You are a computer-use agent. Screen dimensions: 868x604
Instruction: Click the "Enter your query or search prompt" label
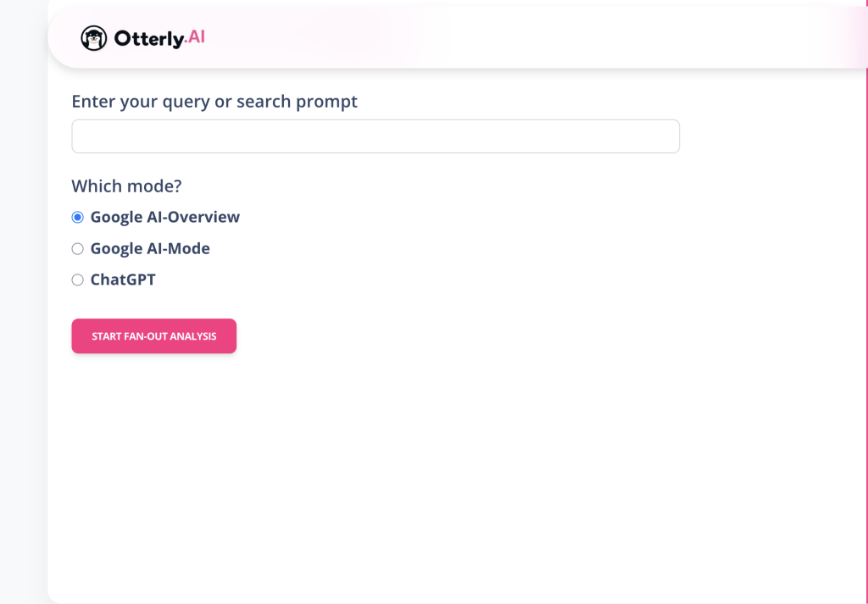pyautogui.click(x=214, y=102)
